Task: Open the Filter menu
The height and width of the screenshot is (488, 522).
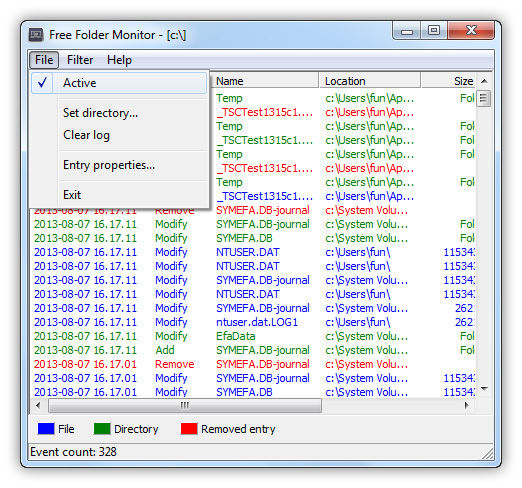Action: point(80,60)
